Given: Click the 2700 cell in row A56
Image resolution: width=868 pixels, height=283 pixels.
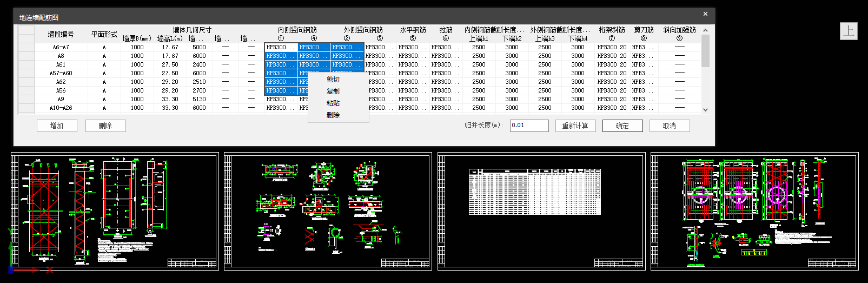Looking at the screenshot, I should tap(199, 91).
